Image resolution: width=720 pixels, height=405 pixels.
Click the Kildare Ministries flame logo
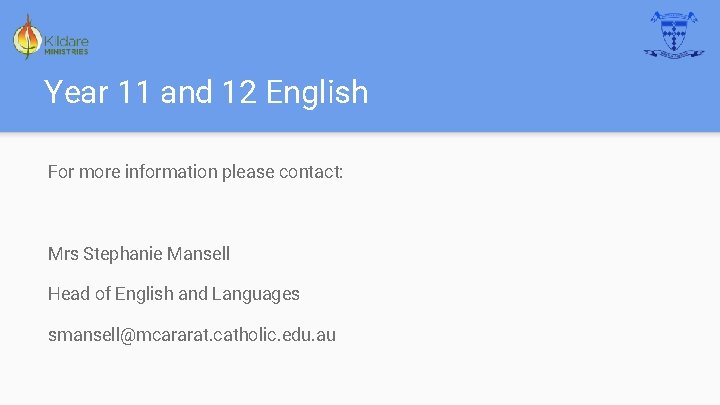coord(27,38)
